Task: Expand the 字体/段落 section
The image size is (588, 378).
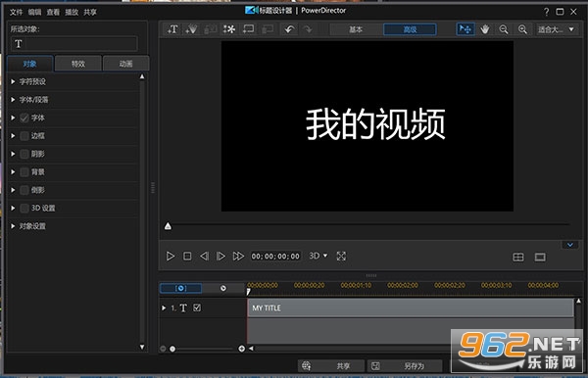Action: point(13,100)
